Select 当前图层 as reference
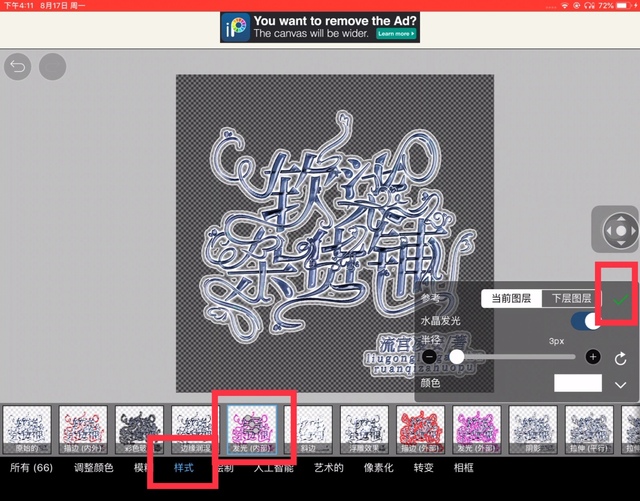 pyautogui.click(x=510, y=299)
